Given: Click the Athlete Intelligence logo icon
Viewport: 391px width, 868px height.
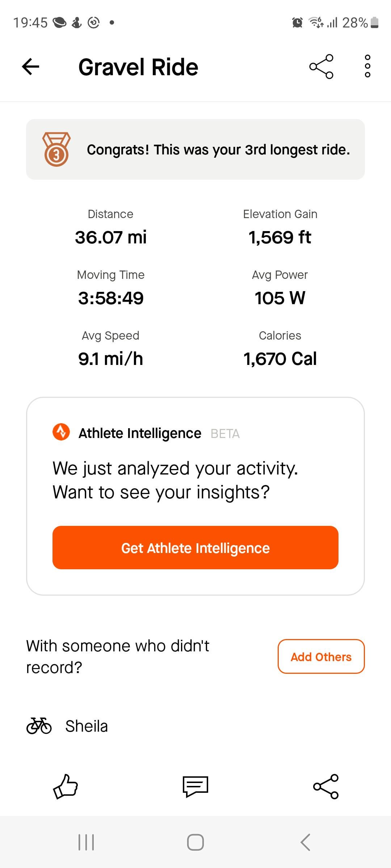Looking at the screenshot, I should (61, 432).
